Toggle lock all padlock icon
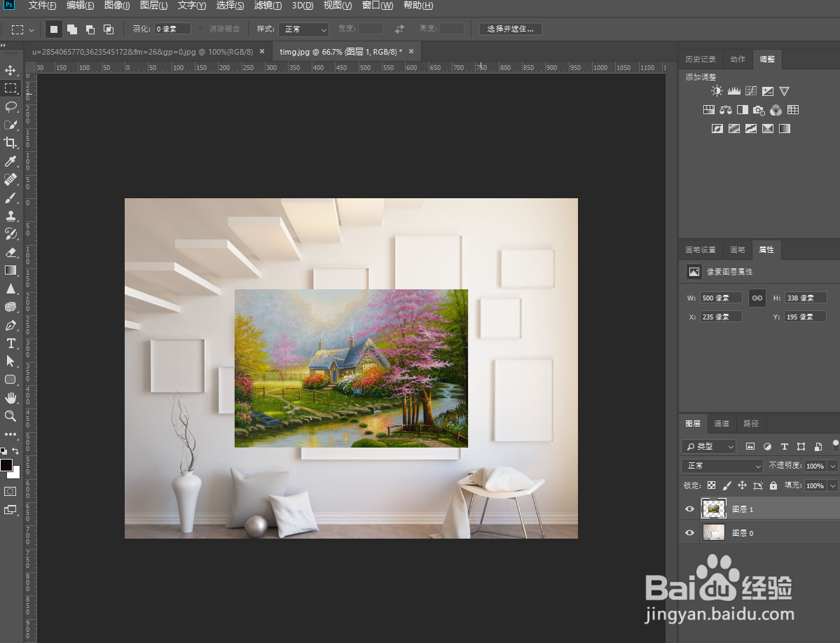 coord(773,485)
